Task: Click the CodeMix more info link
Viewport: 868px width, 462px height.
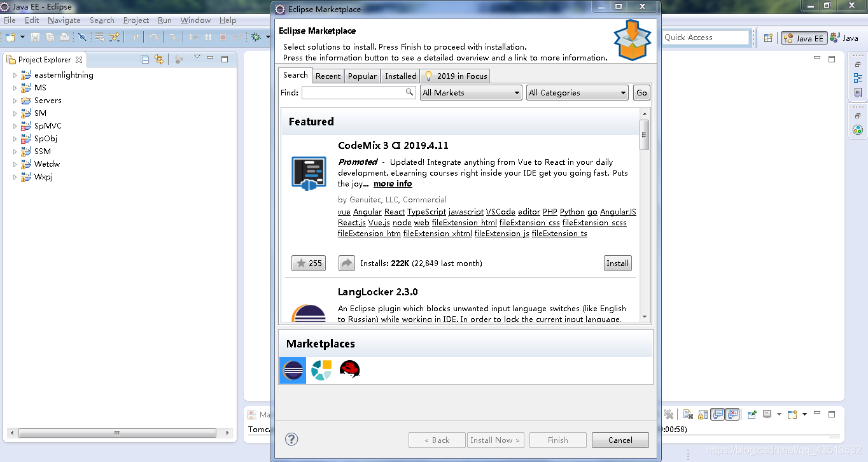Action: point(393,184)
